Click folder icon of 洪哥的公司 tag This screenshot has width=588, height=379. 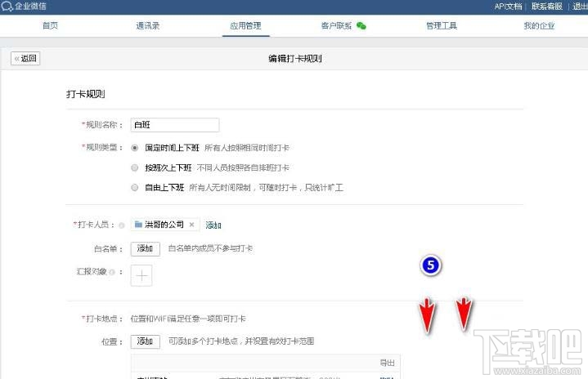138,225
